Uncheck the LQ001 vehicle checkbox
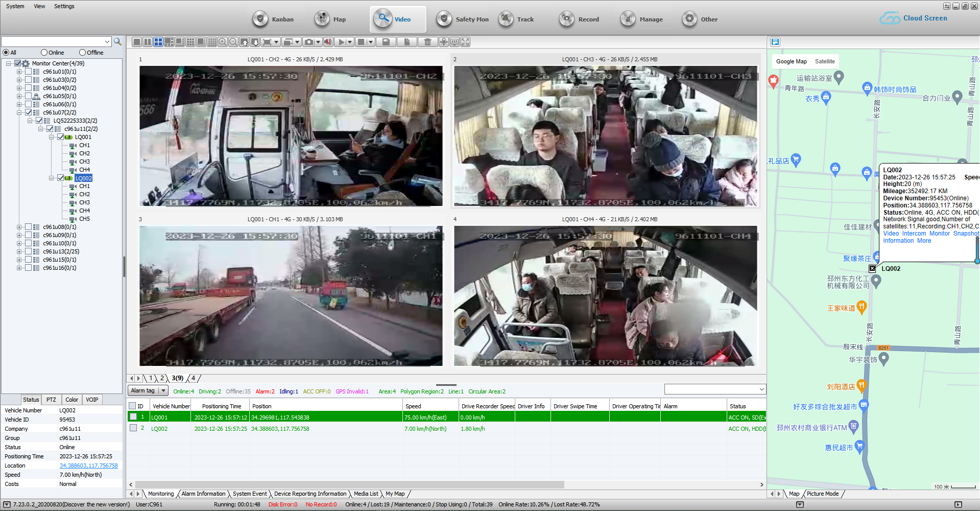The width and height of the screenshot is (980, 511). 60,137
